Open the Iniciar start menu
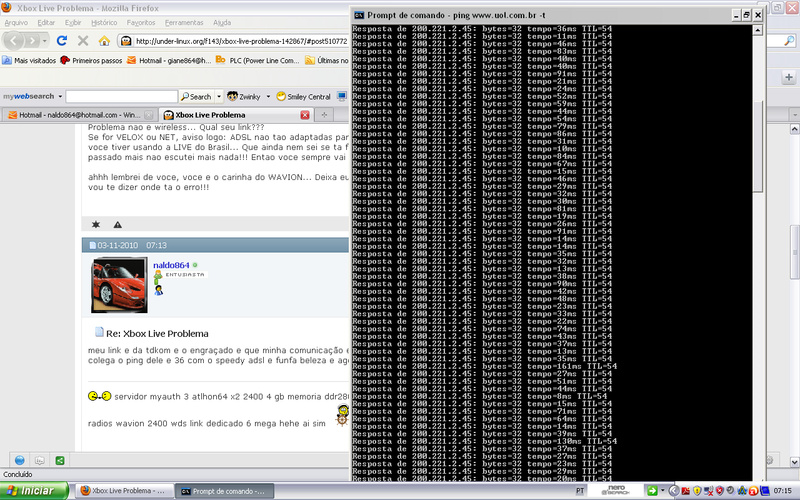This screenshot has width=800, height=500. 34,491
